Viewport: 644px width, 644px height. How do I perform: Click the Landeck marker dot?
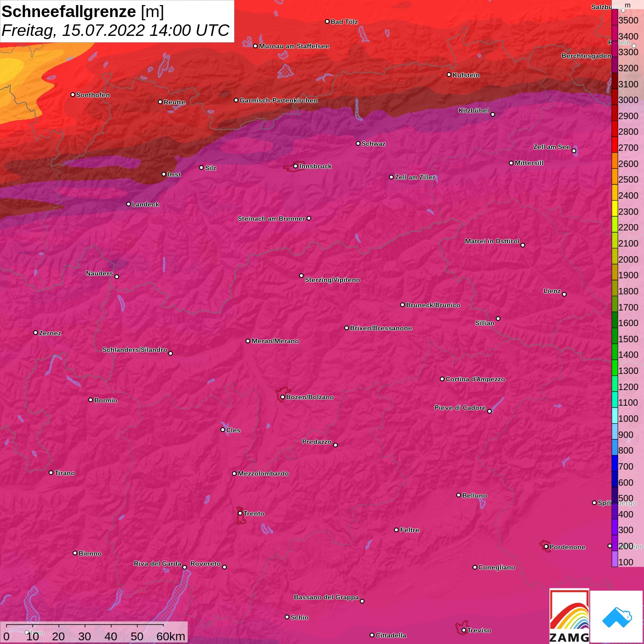pos(128,204)
